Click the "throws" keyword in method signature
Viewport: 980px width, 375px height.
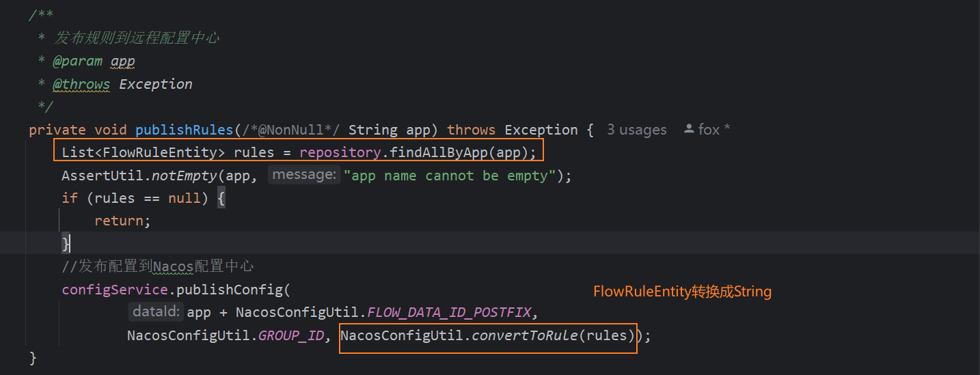point(472,130)
